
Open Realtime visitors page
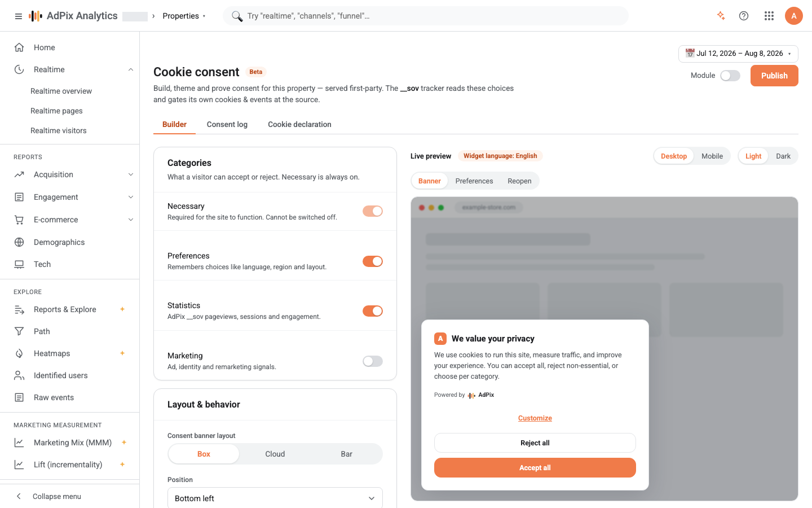point(59,130)
